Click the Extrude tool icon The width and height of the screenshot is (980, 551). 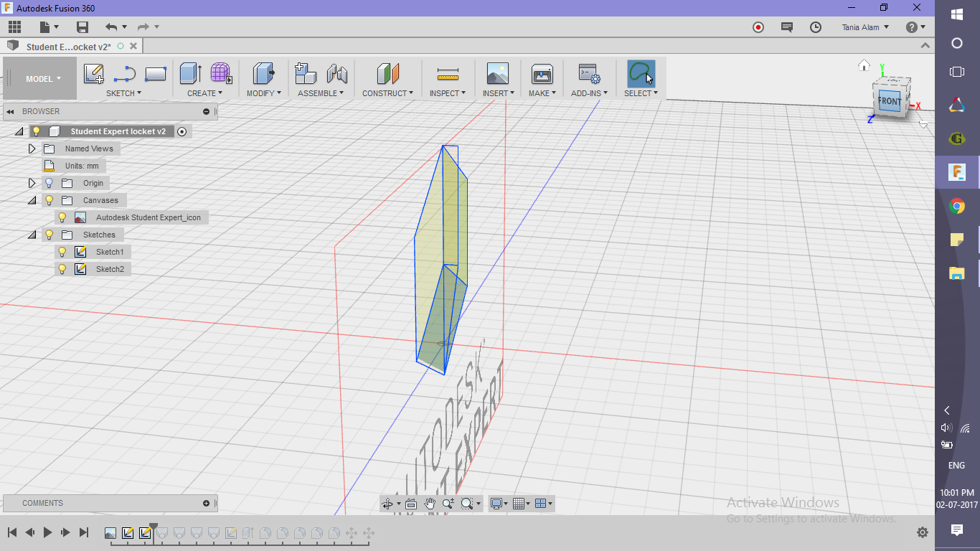(190, 73)
